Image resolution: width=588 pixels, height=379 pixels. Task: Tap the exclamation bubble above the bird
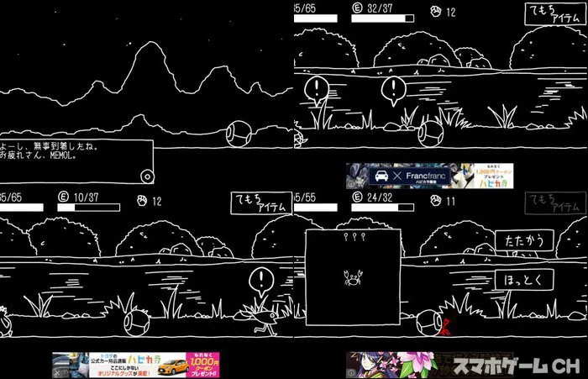261,282
